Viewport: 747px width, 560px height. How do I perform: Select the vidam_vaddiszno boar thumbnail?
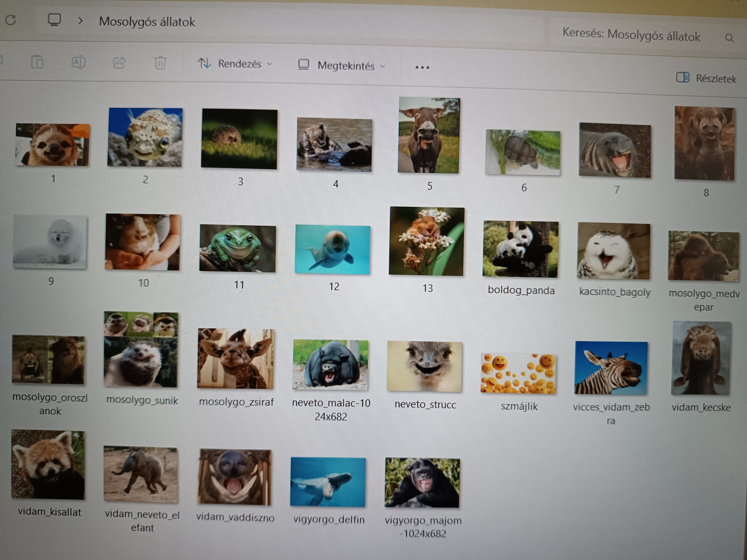point(235,477)
